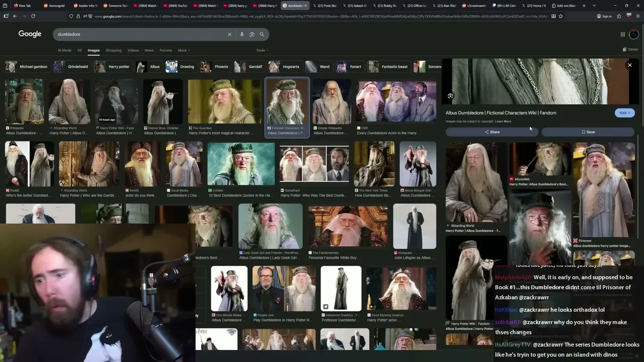Filter by Hogwarts chip
The image size is (644, 362).
(285, 66)
